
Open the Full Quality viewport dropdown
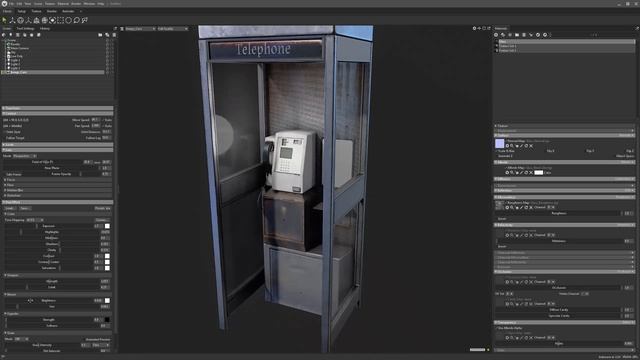173,29
